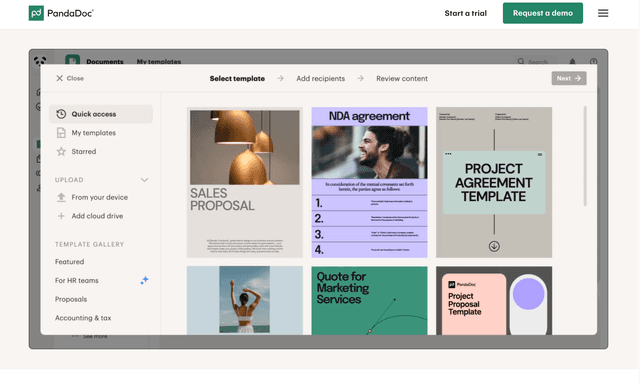Screen dimensions: 640x383
Task: Go to Select template step
Action: point(237,78)
